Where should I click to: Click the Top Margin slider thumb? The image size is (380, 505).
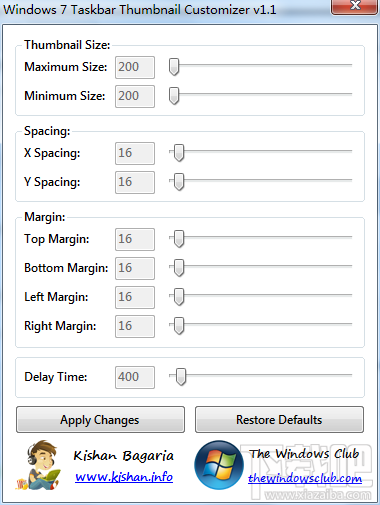[x=179, y=239]
